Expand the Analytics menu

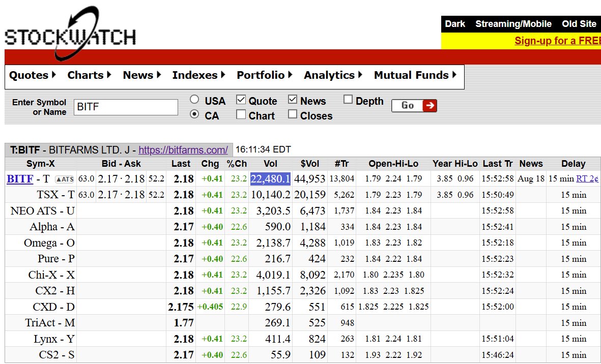(333, 75)
